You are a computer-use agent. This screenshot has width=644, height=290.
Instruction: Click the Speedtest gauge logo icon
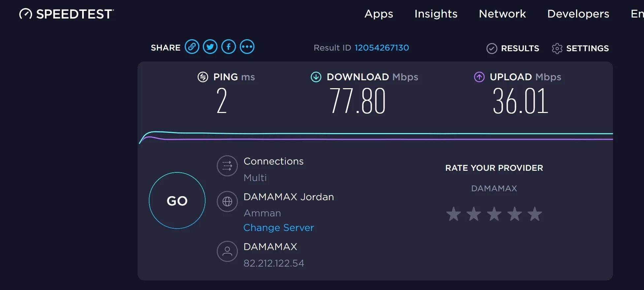click(x=26, y=14)
